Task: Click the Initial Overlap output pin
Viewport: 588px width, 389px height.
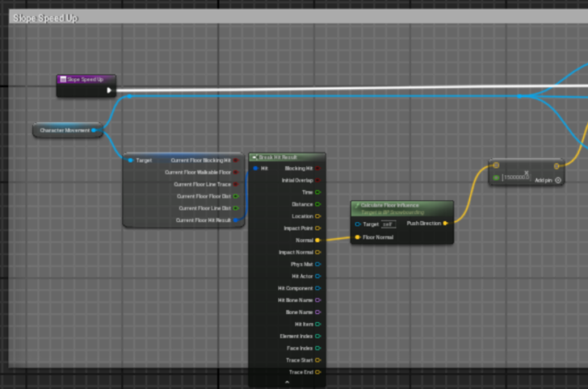Action: click(x=317, y=181)
